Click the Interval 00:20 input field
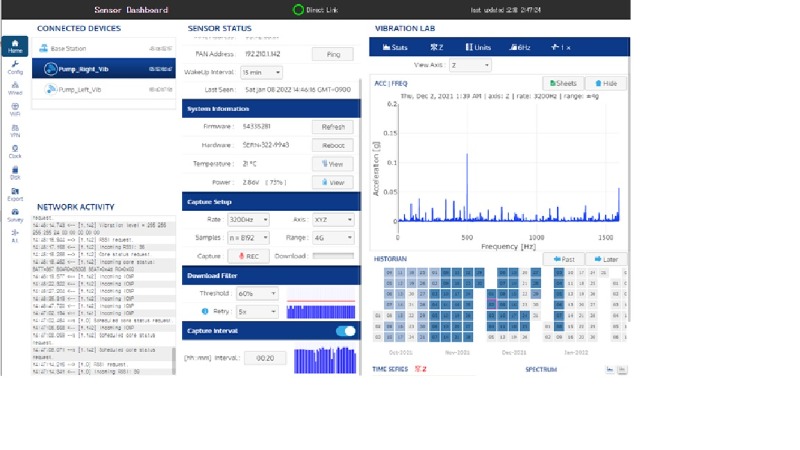 tap(265, 358)
